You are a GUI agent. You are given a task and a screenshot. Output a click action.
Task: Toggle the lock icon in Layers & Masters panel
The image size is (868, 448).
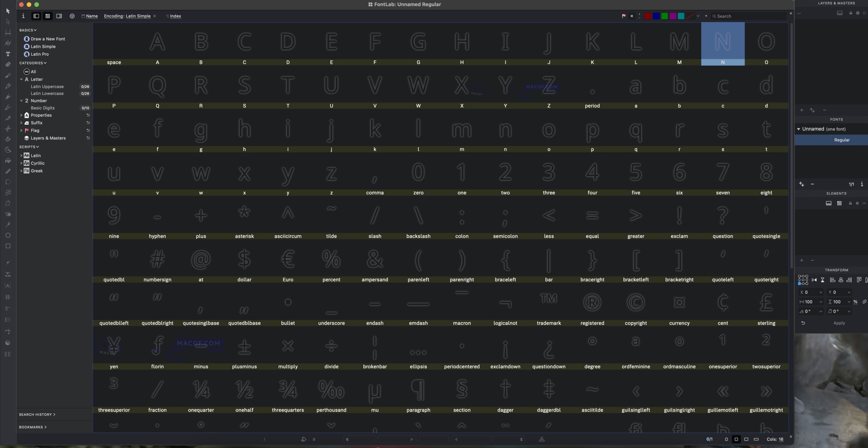851,13
